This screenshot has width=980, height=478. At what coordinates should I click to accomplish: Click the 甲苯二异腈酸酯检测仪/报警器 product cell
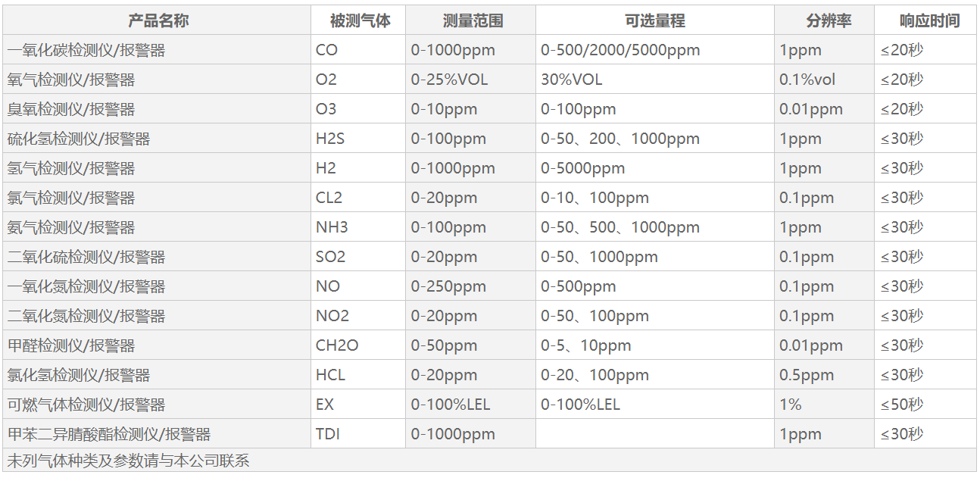pos(109,434)
